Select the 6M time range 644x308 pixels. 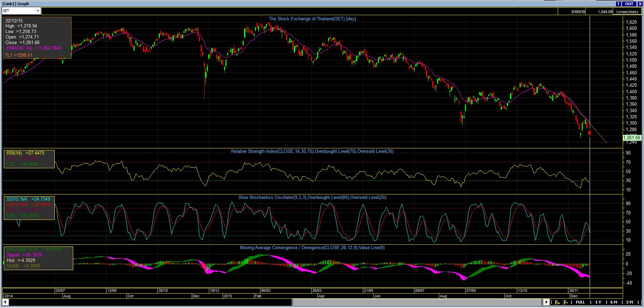[x=614, y=302]
